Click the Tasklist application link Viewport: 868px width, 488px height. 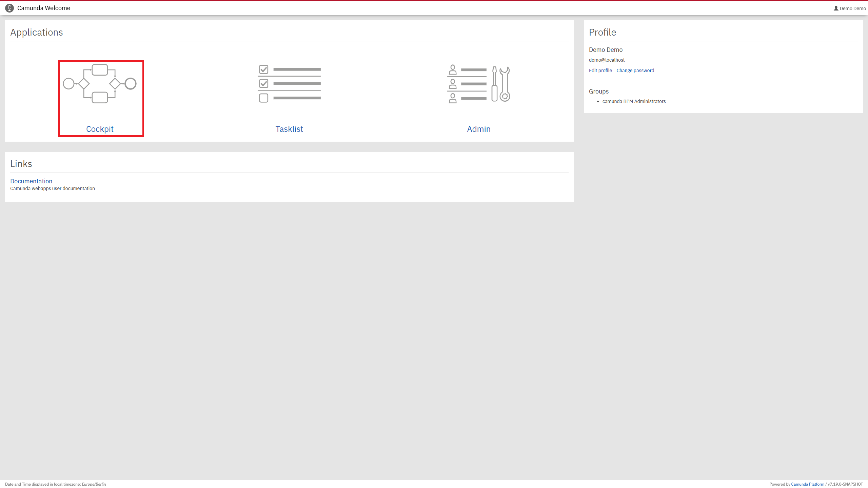click(289, 129)
